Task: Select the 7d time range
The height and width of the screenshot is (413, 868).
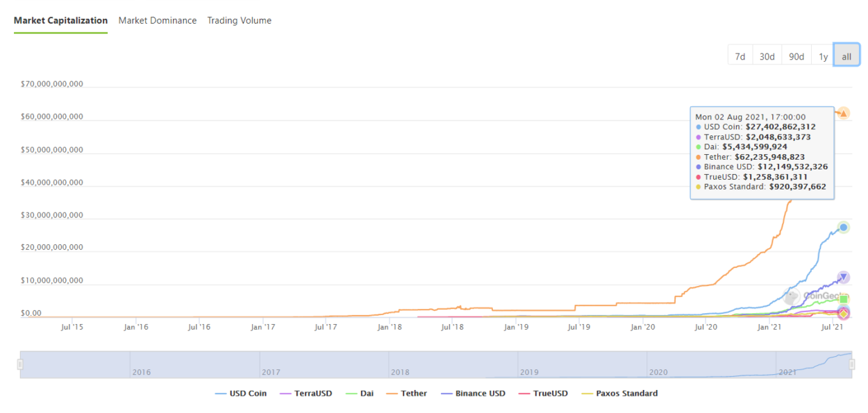Action: point(740,56)
